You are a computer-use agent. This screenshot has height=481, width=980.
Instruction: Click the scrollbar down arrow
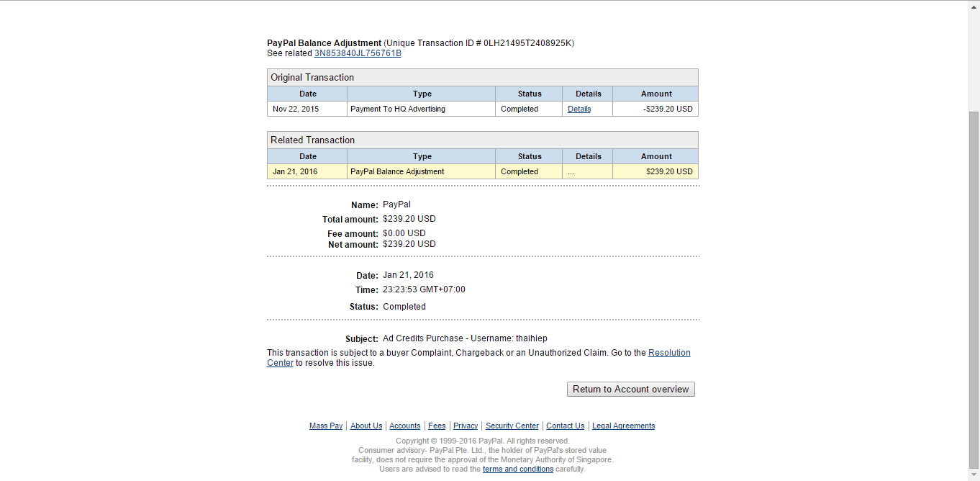click(974, 475)
